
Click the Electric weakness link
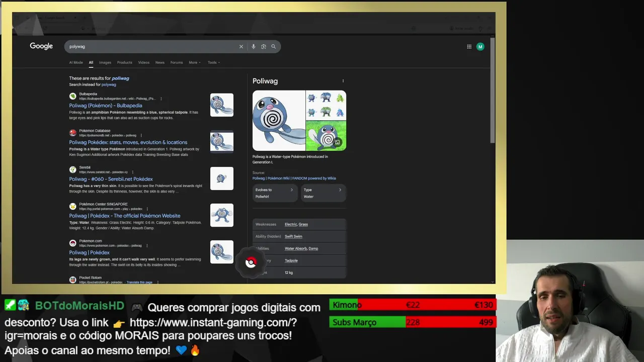291,224
